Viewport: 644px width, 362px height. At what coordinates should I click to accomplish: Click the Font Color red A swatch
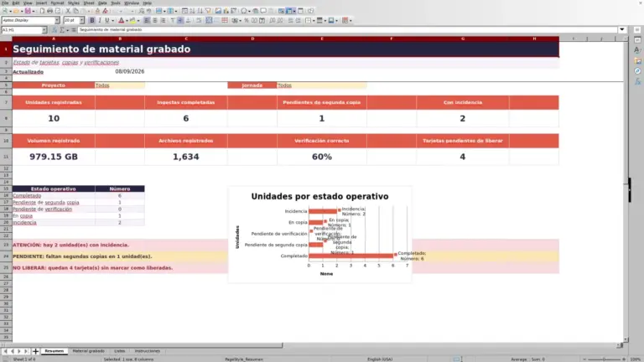point(121,20)
